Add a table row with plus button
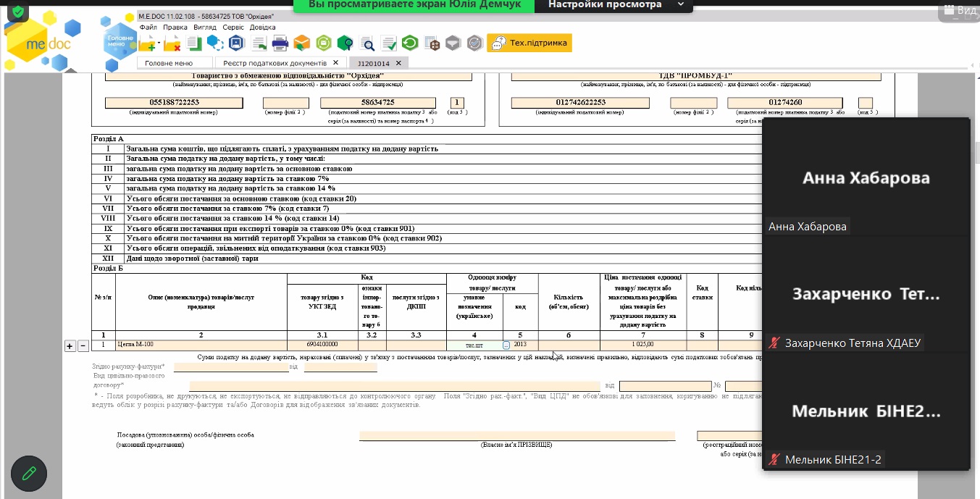The height and width of the screenshot is (499, 980). pos(70,346)
